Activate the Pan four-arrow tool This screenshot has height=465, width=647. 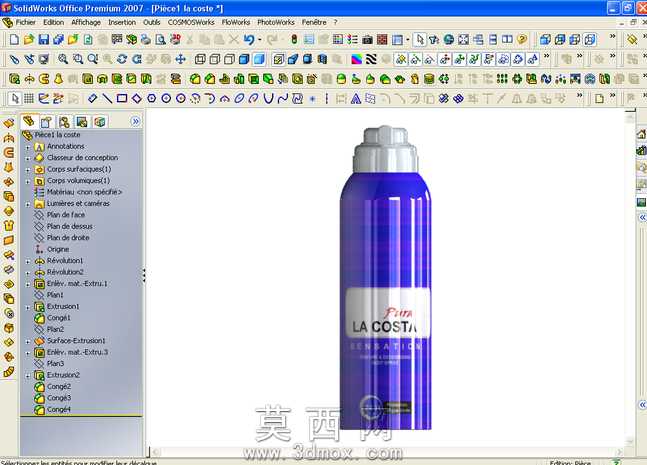click(x=180, y=59)
